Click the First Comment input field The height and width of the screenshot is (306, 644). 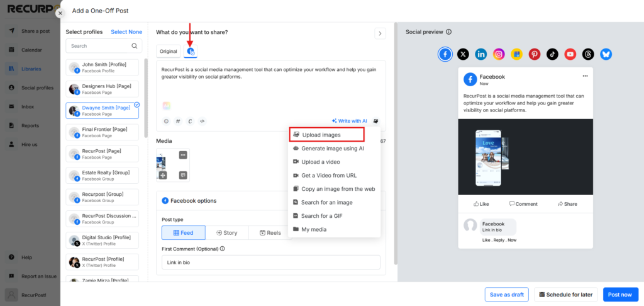tap(271, 262)
